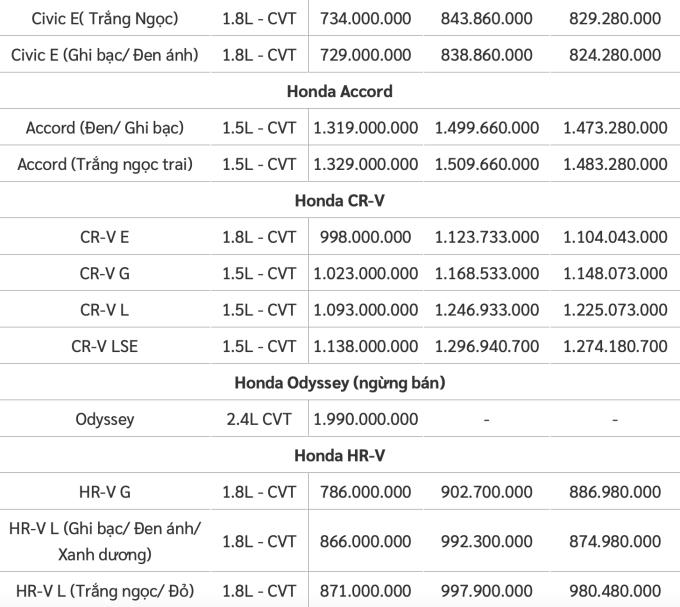Image resolution: width=680 pixels, height=607 pixels.
Task: Click the HR-V L (Trắng ngọc/ Đỏ) cell
Action: (x=105, y=590)
